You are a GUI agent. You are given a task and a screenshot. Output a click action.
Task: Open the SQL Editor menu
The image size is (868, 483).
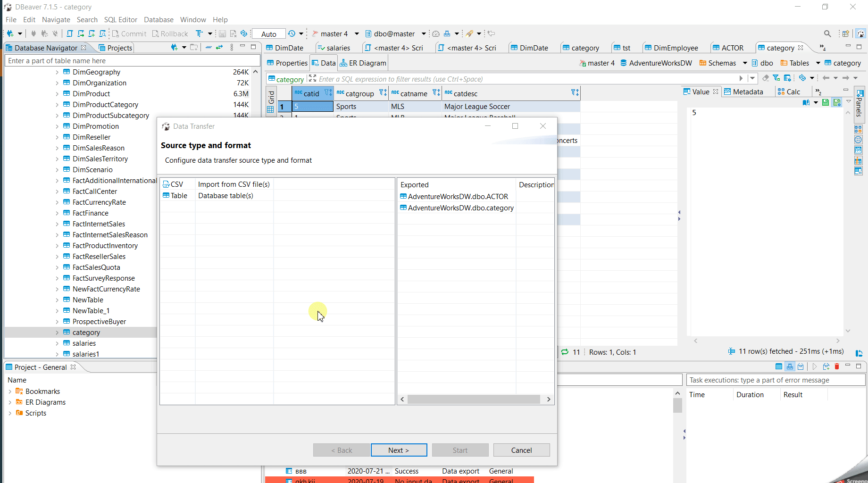click(x=121, y=19)
